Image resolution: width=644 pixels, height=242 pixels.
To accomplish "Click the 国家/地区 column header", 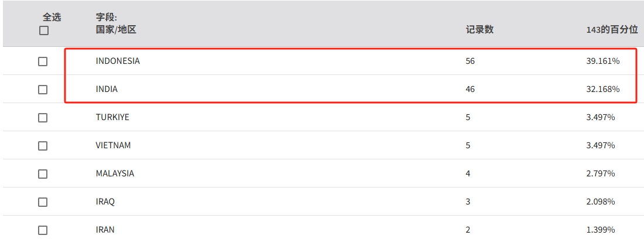I will (x=116, y=29).
